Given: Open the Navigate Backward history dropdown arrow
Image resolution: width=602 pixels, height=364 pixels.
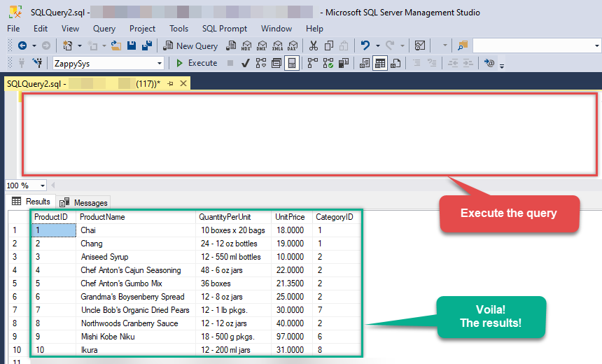Looking at the screenshot, I should (x=34, y=46).
